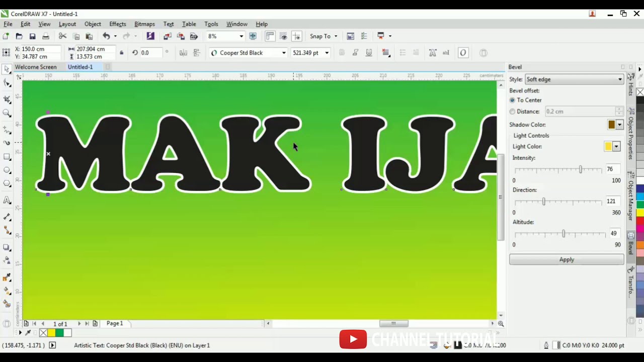The width and height of the screenshot is (644, 362).
Task: Open the Tools menu
Action: [211, 24]
